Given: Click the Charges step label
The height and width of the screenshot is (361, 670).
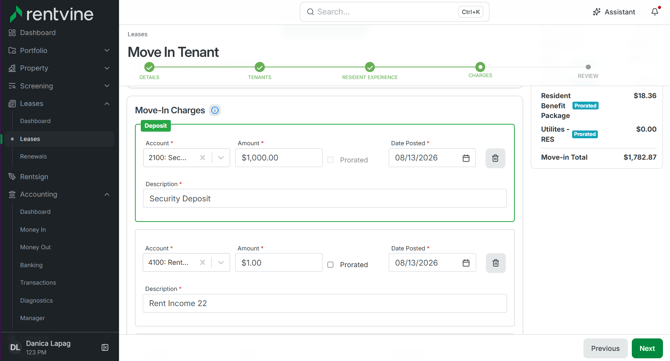Looking at the screenshot, I should tap(480, 75).
